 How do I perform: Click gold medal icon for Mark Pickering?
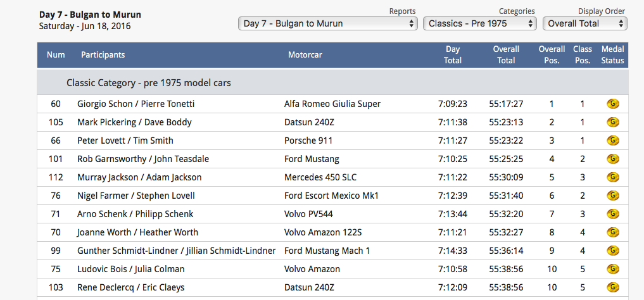coord(612,122)
